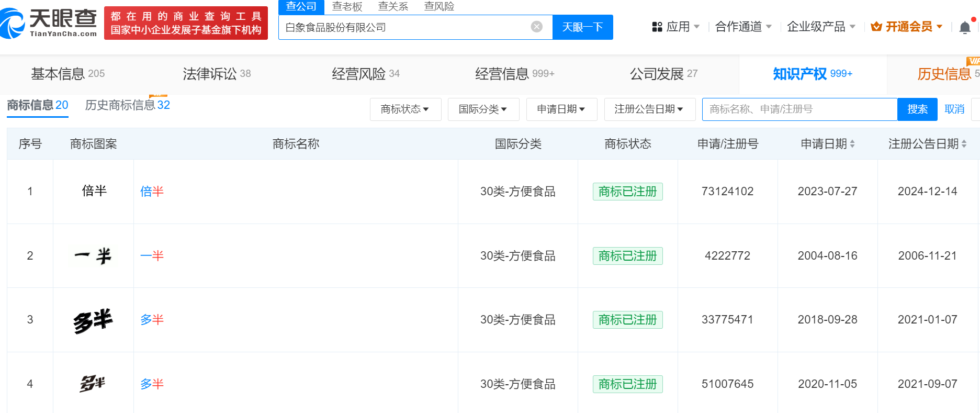Open the 知识产权 section tab

pyautogui.click(x=813, y=74)
